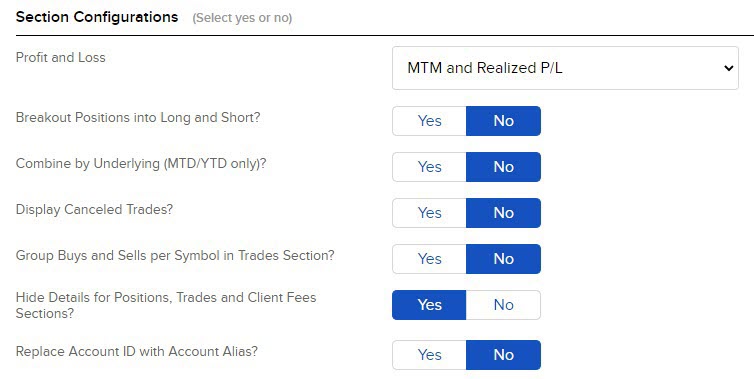Viewport: 754px width, 379px height.
Task: Click the Section Configurations heading
Action: click(97, 17)
